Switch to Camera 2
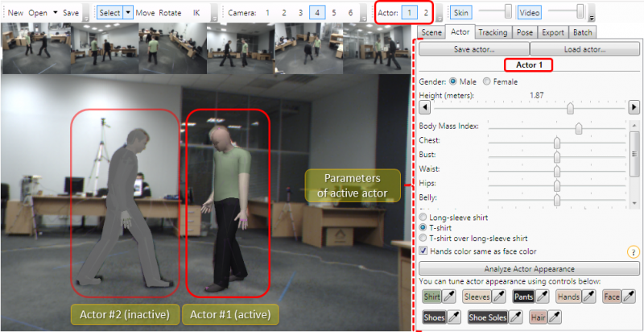644x332 pixels. (284, 13)
